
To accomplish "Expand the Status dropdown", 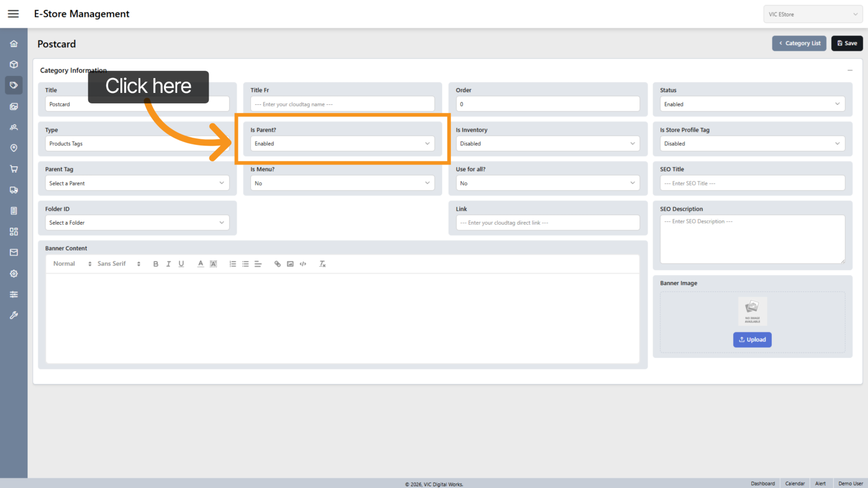I will 752,104.
